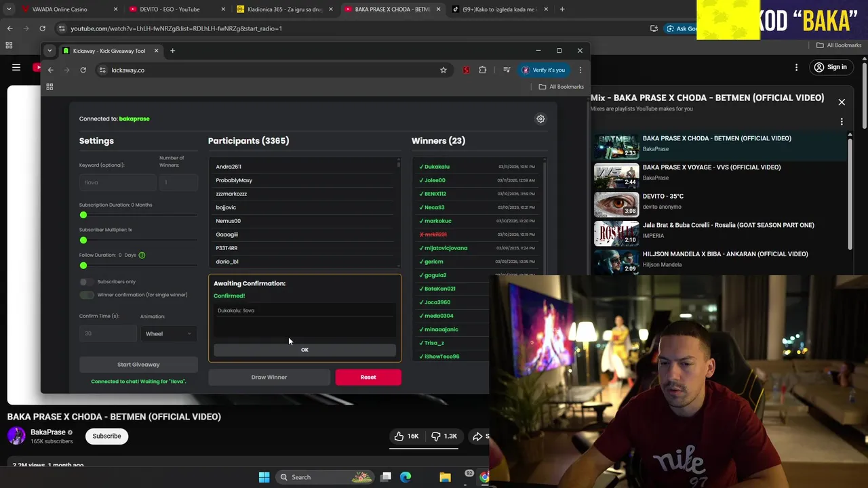Screen dimensions: 868x488
Task: Open new tab in background YouTube window
Action: (x=562, y=9)
